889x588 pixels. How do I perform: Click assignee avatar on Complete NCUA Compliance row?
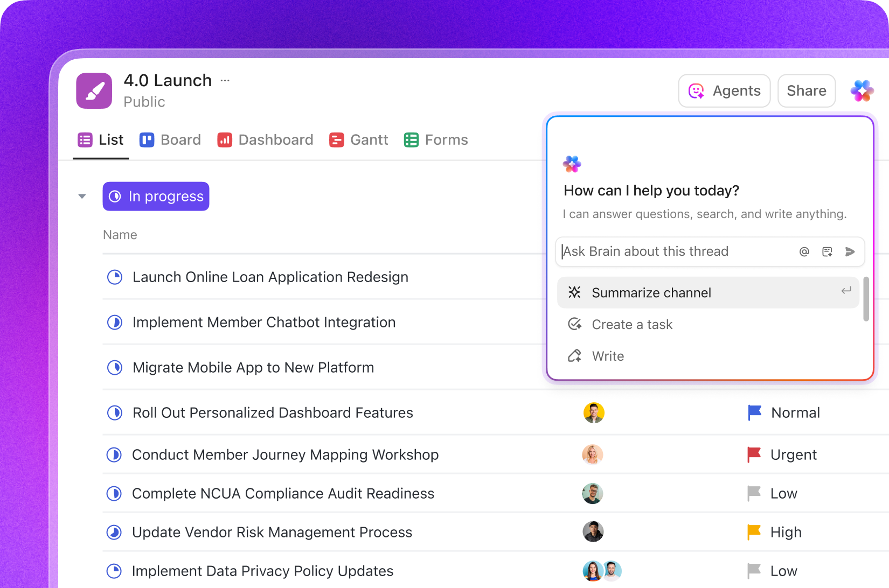click(593, 494)
